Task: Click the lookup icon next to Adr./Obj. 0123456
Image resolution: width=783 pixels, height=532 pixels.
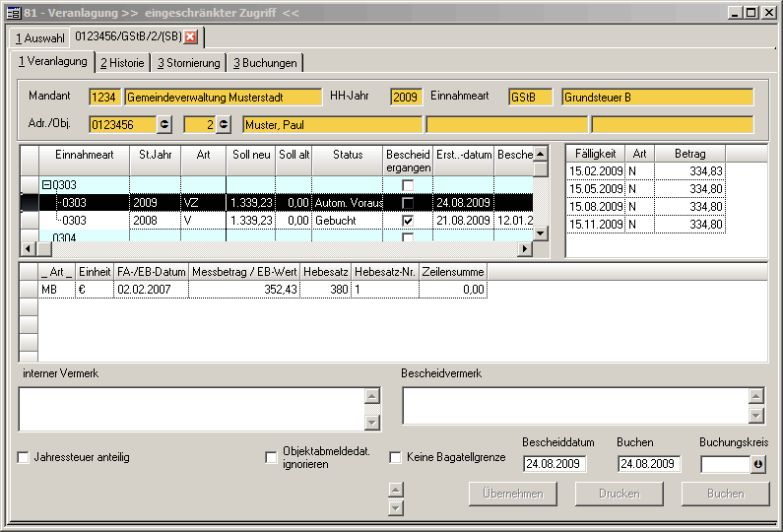Action: pyautogui.click(x=164, y=124)
